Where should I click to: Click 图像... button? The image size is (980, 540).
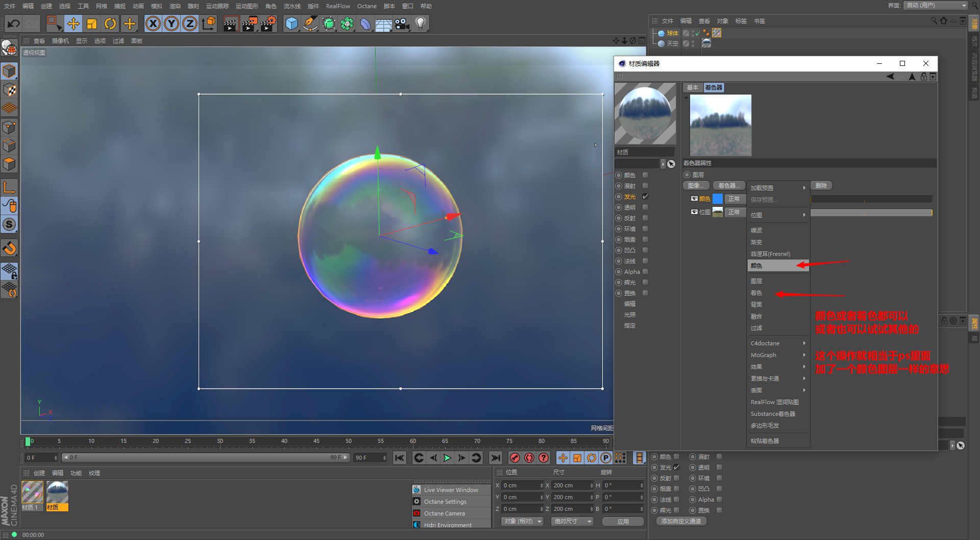click(696, 185)
